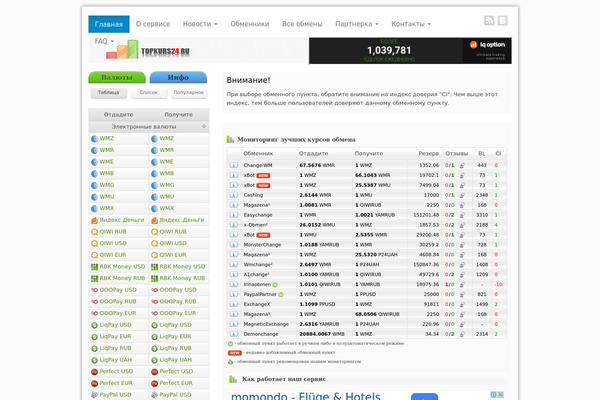Open the Easychange exchanger link
600x400 pixels.
(x=258, y=215)
